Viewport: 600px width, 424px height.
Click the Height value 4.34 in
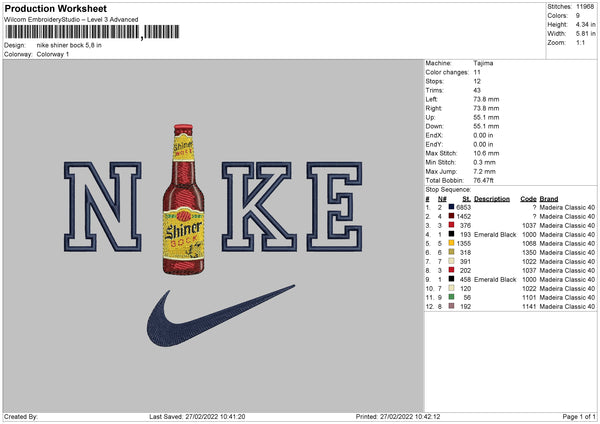tap(585, 24)
